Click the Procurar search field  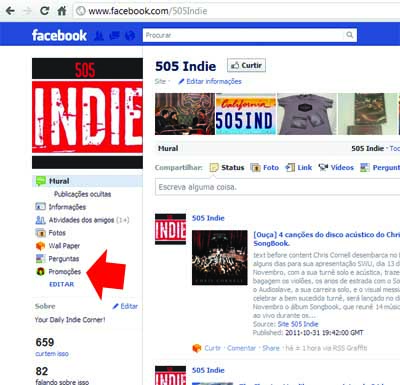tap(244, 35)
